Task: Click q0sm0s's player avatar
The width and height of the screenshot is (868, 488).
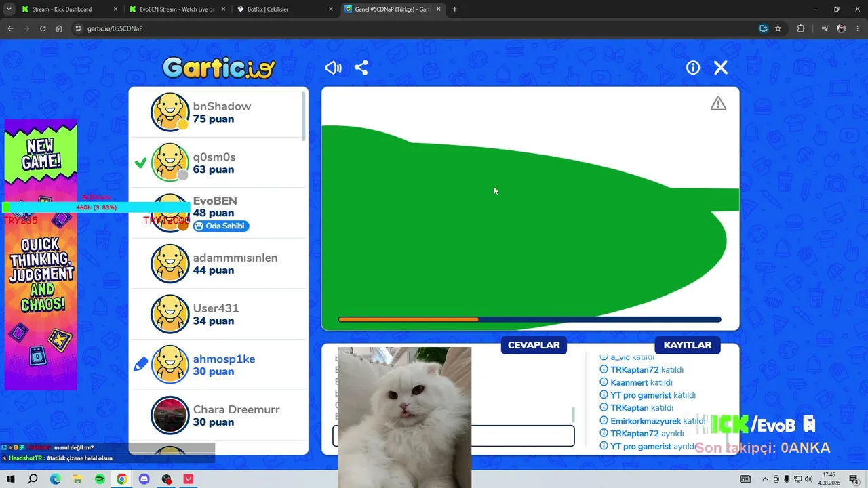Action: (x=170, y=163)
